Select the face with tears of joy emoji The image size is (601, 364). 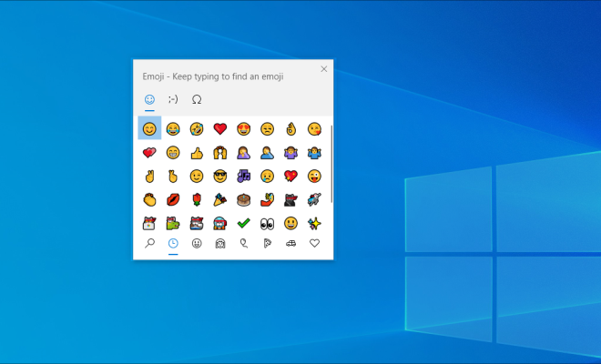pos(173,128)
